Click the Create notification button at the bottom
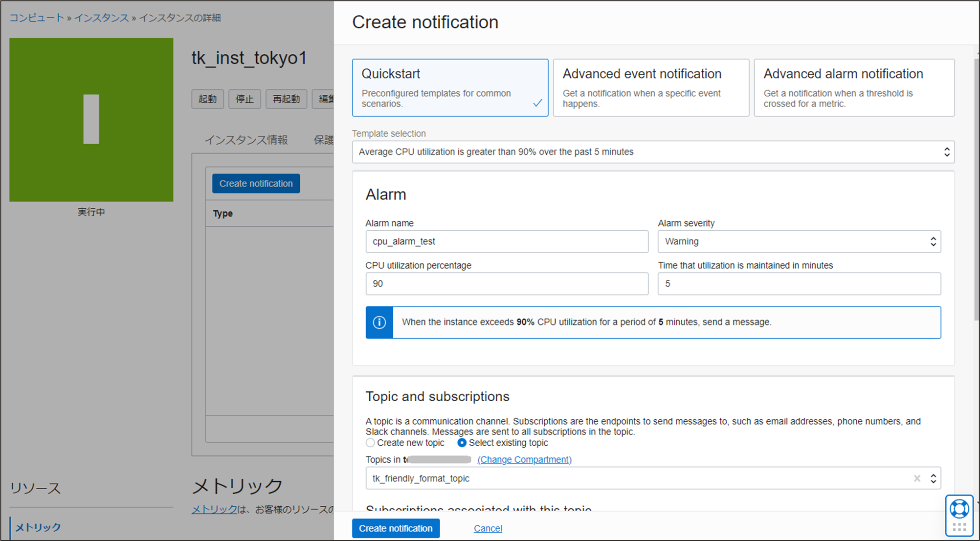The height and width of the screenshot is (541, 980). coord(396,528)
